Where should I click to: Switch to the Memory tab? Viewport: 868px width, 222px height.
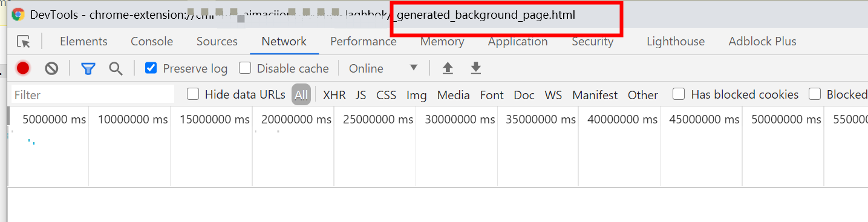[x=442, y=41]
